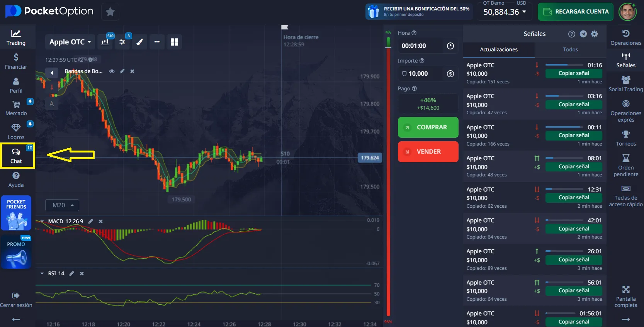Switch expiration time mode clock icon
644x327 pixels.
(x=450, y=46)
